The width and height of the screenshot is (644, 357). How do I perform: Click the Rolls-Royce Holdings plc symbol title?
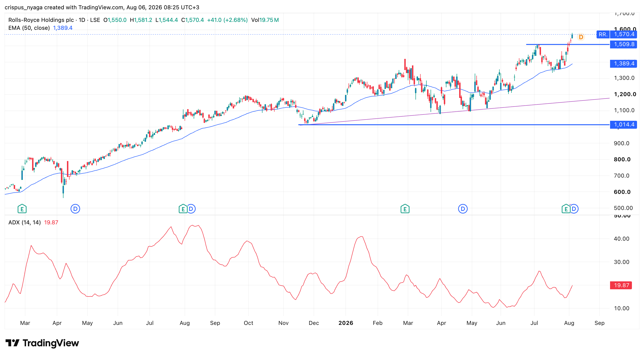pyautogui.click(x=41, y=20)
